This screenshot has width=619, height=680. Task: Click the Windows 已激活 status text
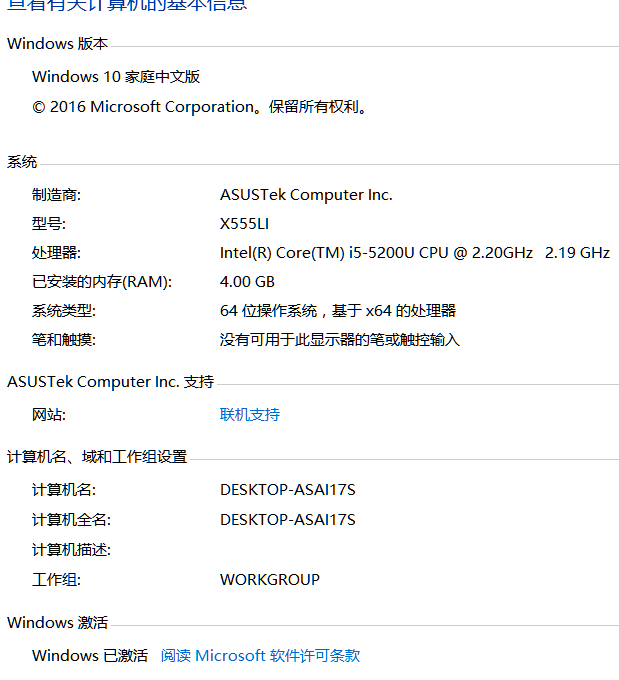tap(90, 655)
